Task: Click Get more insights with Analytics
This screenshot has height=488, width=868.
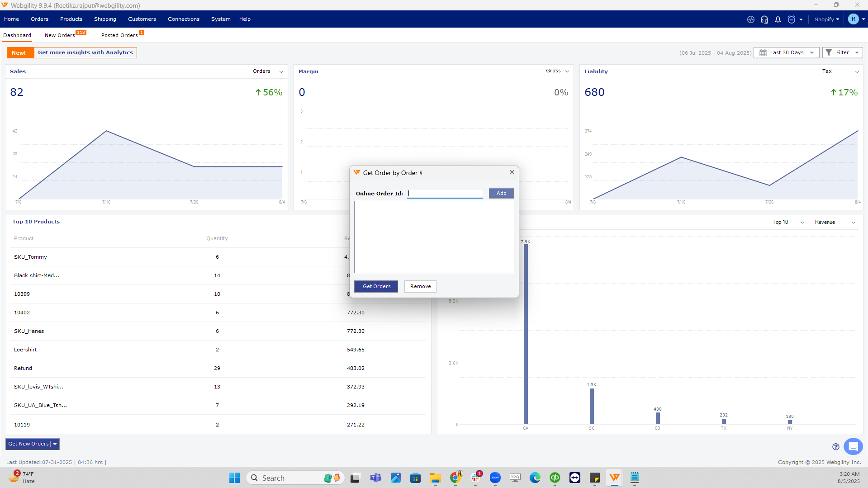Action: tap(85, 52)
